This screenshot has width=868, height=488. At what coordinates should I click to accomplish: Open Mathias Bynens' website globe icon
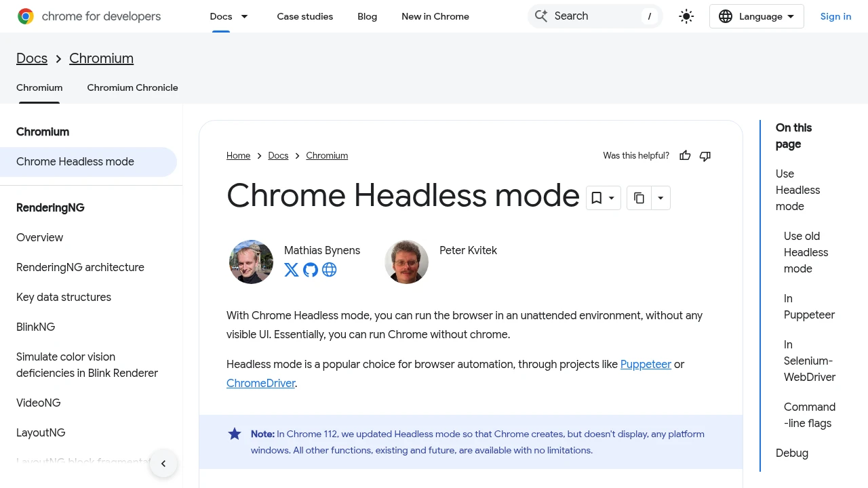(330, 270)
